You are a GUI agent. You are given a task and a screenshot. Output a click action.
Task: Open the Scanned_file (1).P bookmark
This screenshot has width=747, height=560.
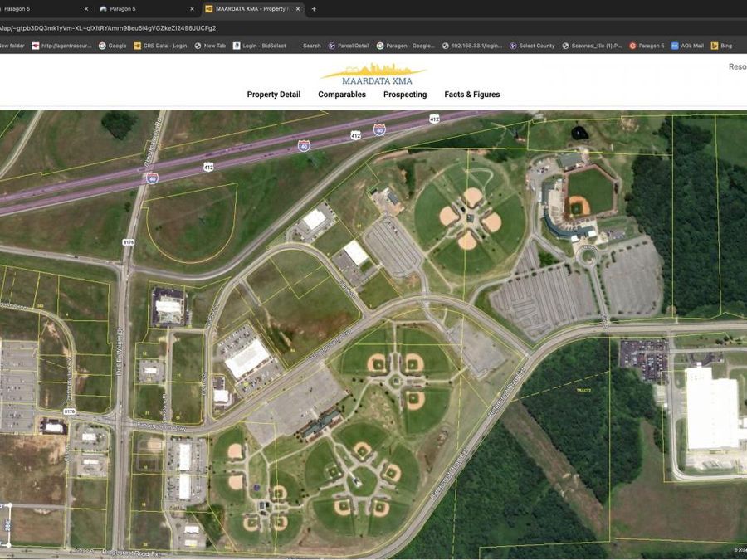coord(592,46)
